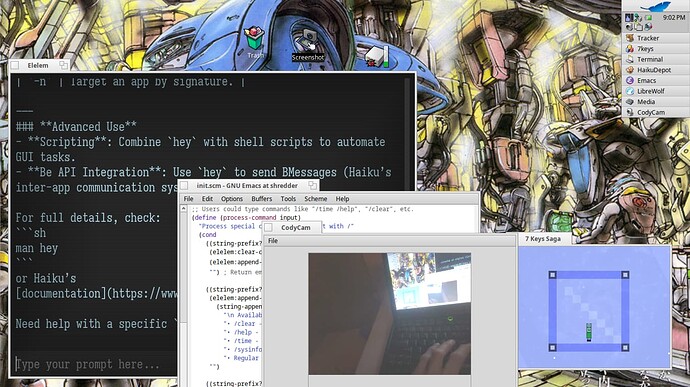The height and width of the screenshot is (387, 690).
Task: Switch to CodyCam in the Deskbar
Action: coord(656,112)
